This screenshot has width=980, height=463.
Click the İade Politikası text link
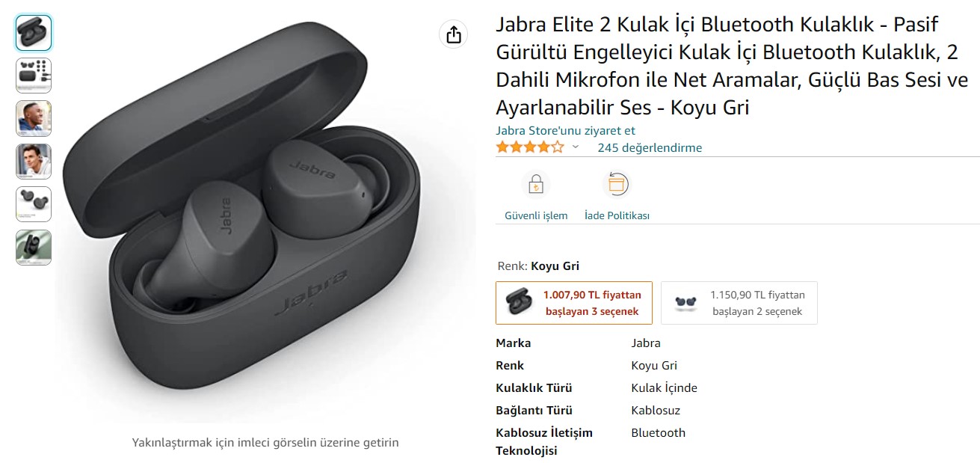(617, 215)
